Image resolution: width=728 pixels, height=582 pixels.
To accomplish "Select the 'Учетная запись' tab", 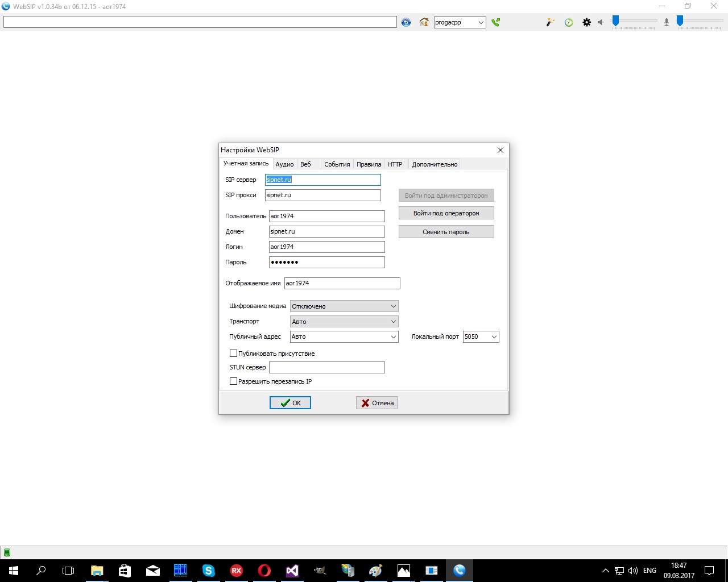I will click(x=246, y=163).
